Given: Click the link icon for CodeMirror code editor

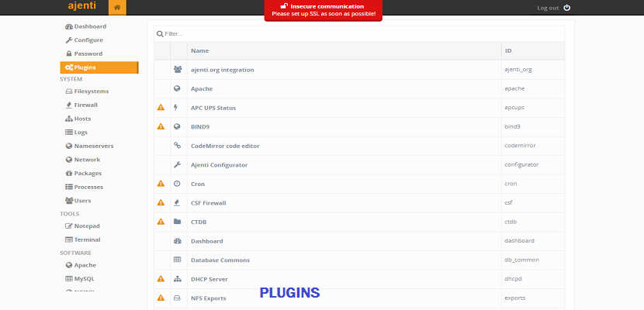Looking at the screenshot, I should [x=177, y=145].
